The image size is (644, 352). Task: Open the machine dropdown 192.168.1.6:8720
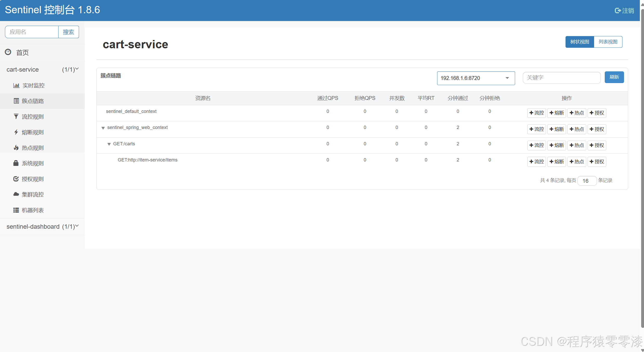click(x=476, y=78)
